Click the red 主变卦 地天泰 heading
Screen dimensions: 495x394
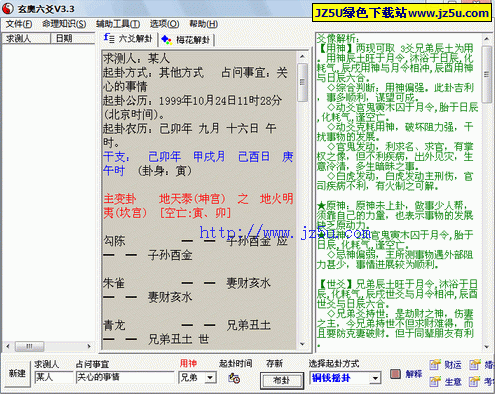point(198,206)
